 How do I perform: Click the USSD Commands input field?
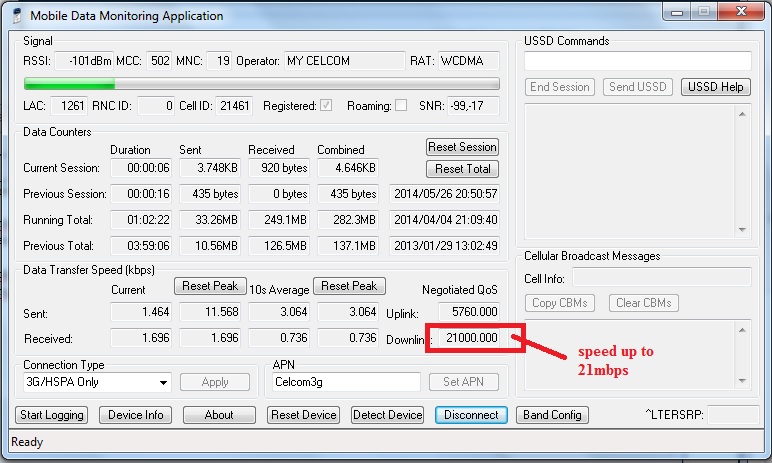638,61
